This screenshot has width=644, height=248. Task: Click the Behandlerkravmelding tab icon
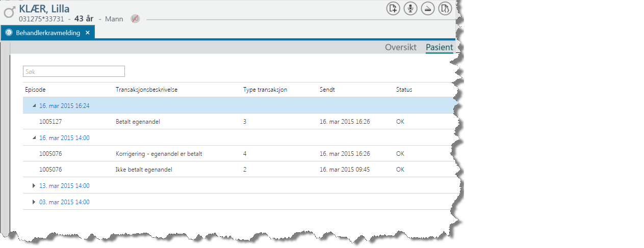click(9, 33)
